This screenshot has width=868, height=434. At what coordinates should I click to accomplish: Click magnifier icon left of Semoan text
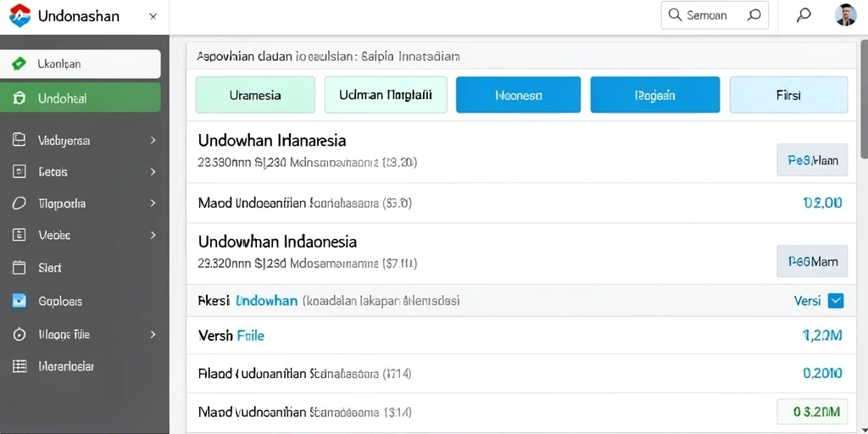point(675,15)
